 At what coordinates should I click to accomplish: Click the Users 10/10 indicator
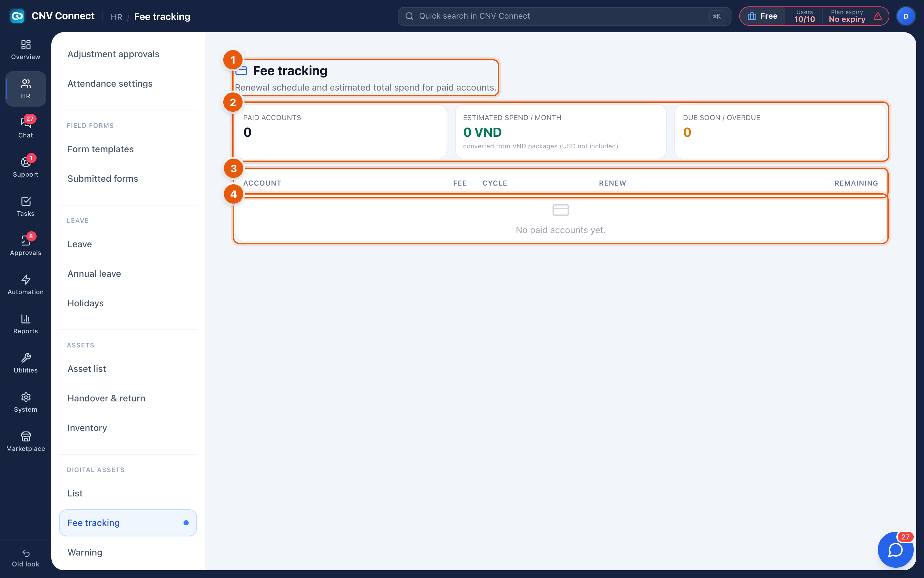805,16
